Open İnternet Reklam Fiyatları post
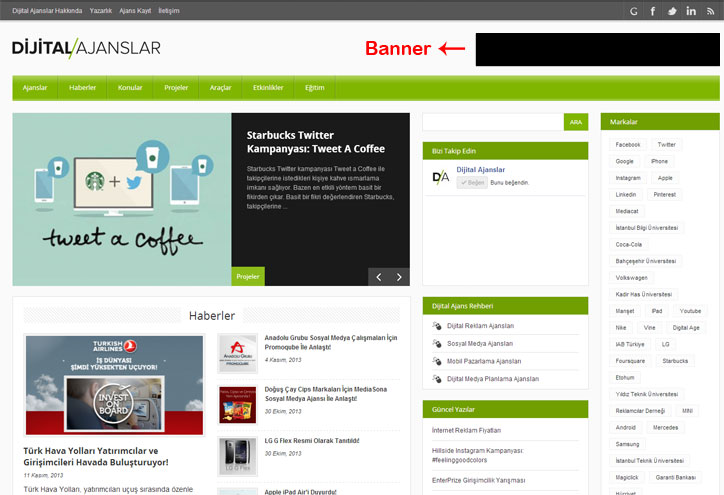This screenshot has height=495, width=724. (x=466, y=430)
